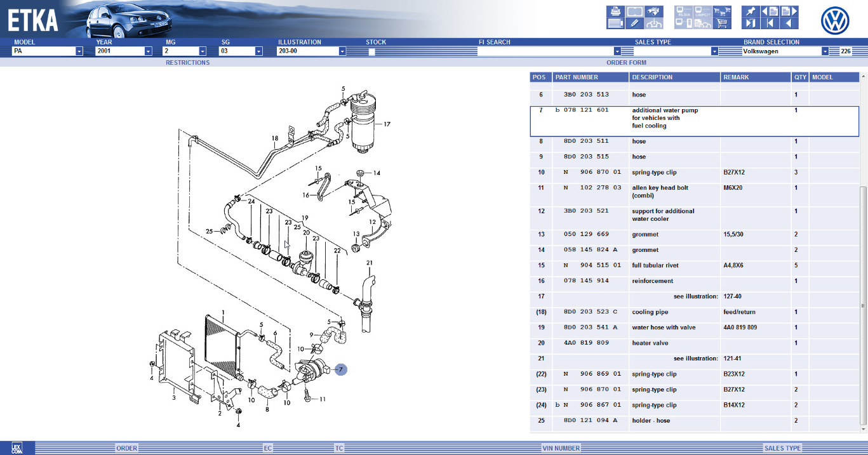Click the VIN NUMBER button in bottom bar
868x455 pixels.
pos(561,448)
